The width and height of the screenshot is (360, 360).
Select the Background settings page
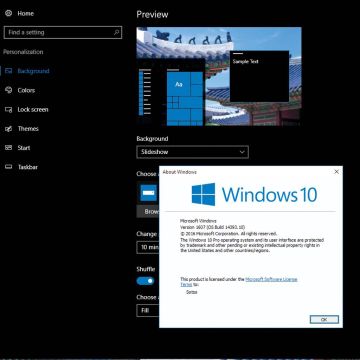(33, 71)
